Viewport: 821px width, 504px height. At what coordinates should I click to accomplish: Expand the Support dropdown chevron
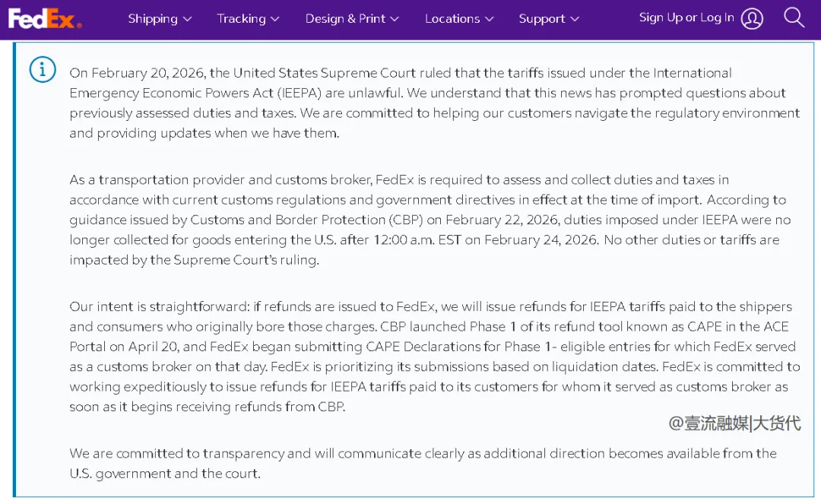[x=575, y=19]
